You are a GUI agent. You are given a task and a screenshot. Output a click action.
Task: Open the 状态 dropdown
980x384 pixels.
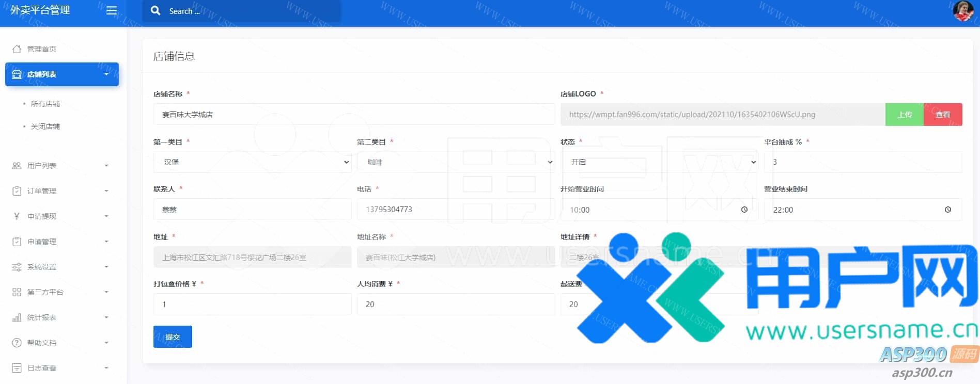659,162
